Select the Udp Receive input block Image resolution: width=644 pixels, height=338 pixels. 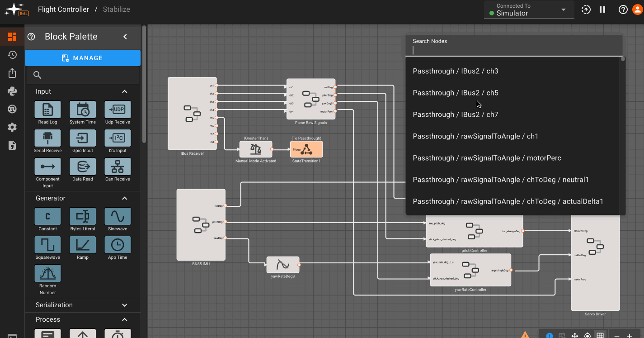point(118,109)
